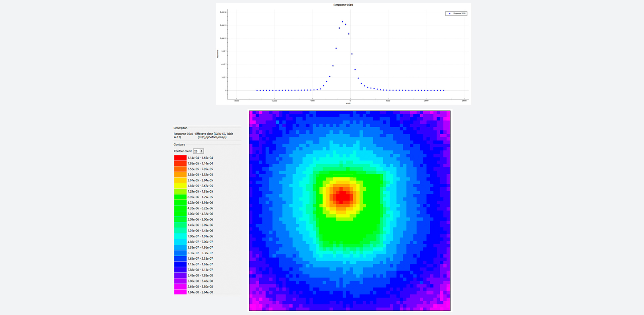Click the peak data point on plot
This screenshot has height=315, width=644.
342,21
